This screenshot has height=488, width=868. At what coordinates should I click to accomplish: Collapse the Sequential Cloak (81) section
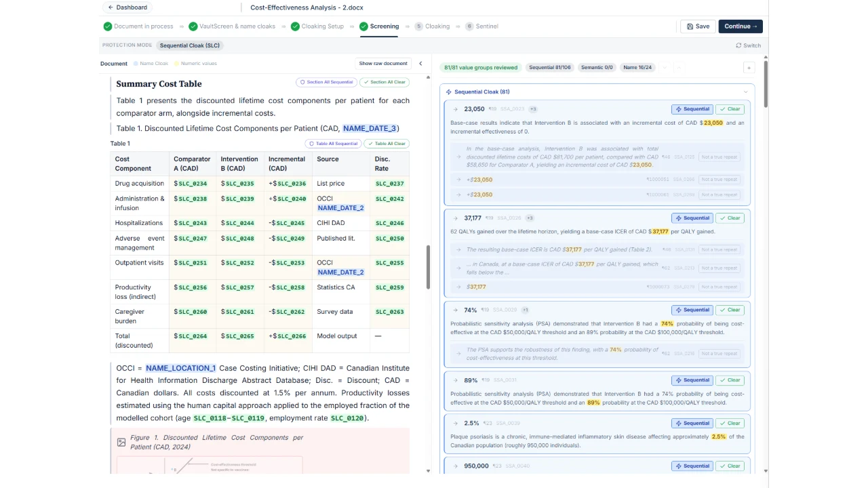(746, 92)
